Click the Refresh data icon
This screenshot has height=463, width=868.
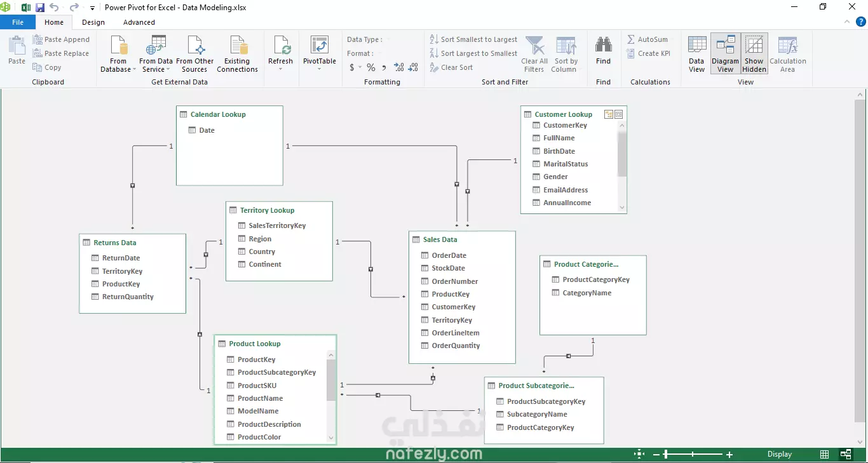pyautogui.click(x=280, y=46)
